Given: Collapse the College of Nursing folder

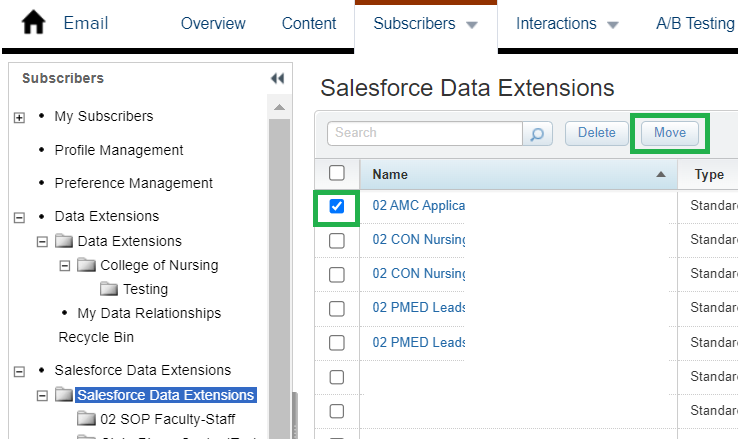Looking at the screenshot, I should click(x=65, y=266).
